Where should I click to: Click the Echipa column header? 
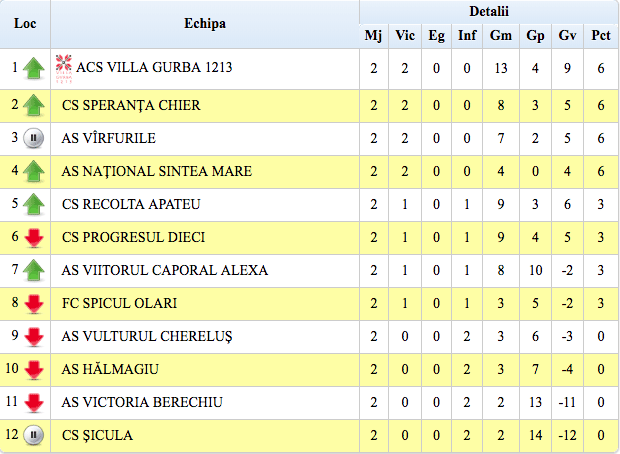point(205,23)
